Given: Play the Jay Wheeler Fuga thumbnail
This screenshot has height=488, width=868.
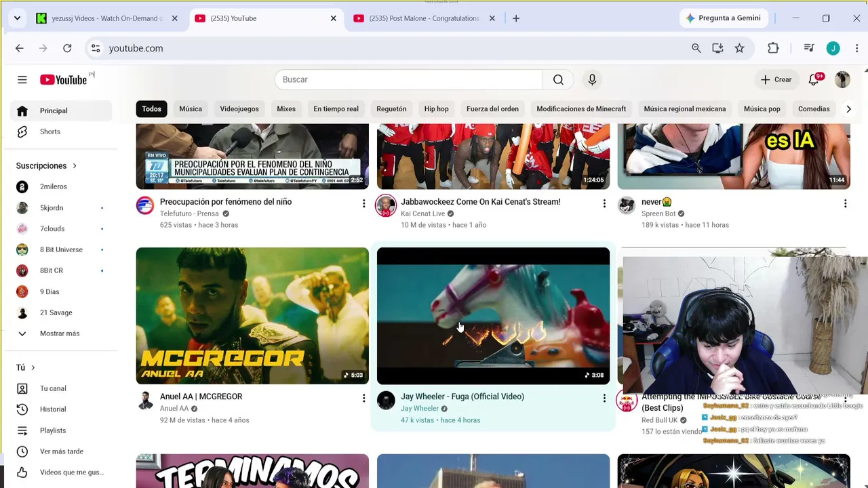Looking at the screenshot, I should [x=493, y=316].
